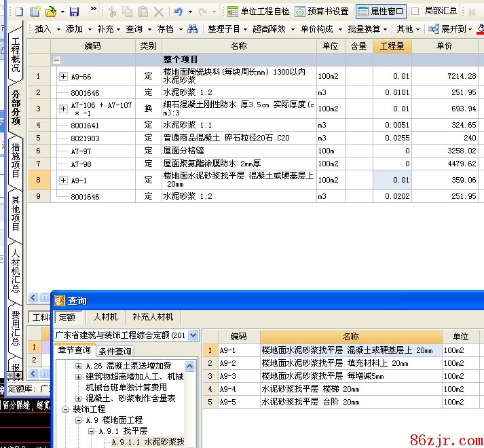Collapse the 整个项目 root row
Screen dimensions: 484x448
click(x=57, y=60)
